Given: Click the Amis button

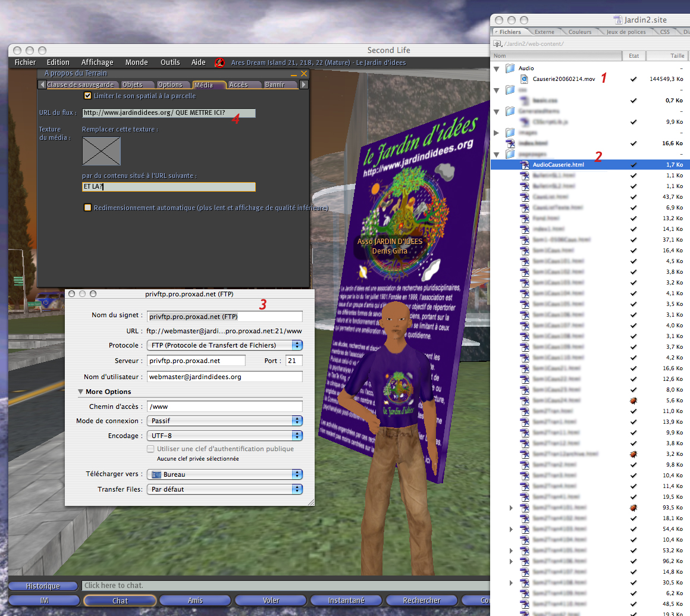Looking at the screenshot, I should click(195, 601).
